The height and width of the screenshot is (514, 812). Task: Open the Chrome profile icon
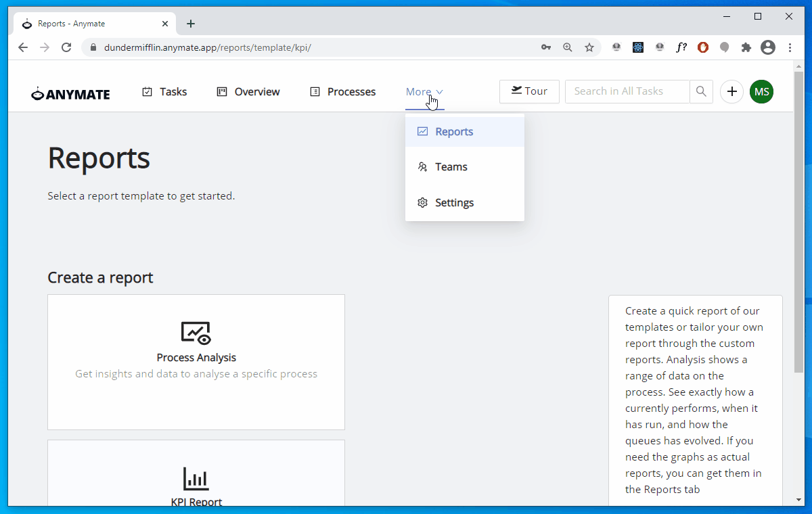tap(768, 47)
